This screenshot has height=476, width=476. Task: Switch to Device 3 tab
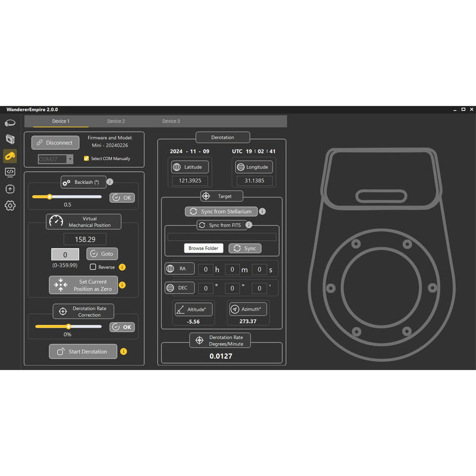[x=171, y=121]
